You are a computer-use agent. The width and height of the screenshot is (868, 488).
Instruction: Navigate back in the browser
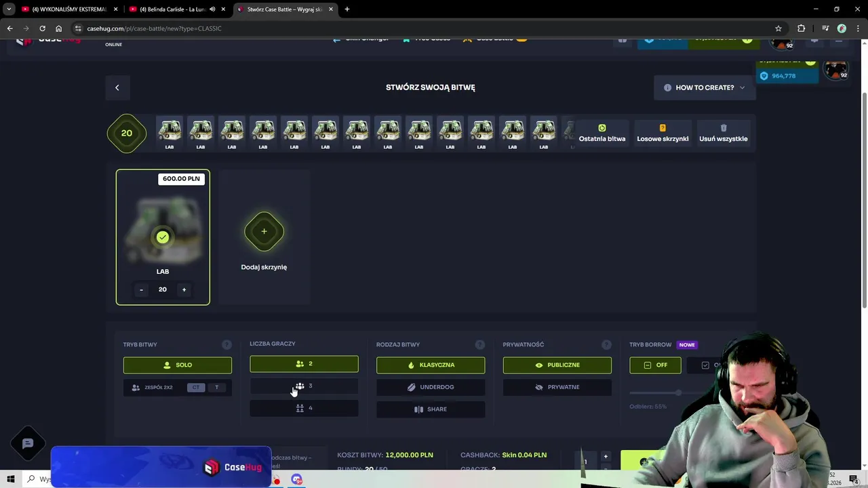point(9,28)
